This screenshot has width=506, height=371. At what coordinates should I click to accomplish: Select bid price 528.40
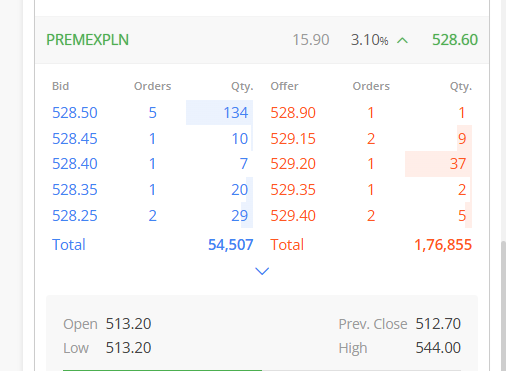click(75, 164)
